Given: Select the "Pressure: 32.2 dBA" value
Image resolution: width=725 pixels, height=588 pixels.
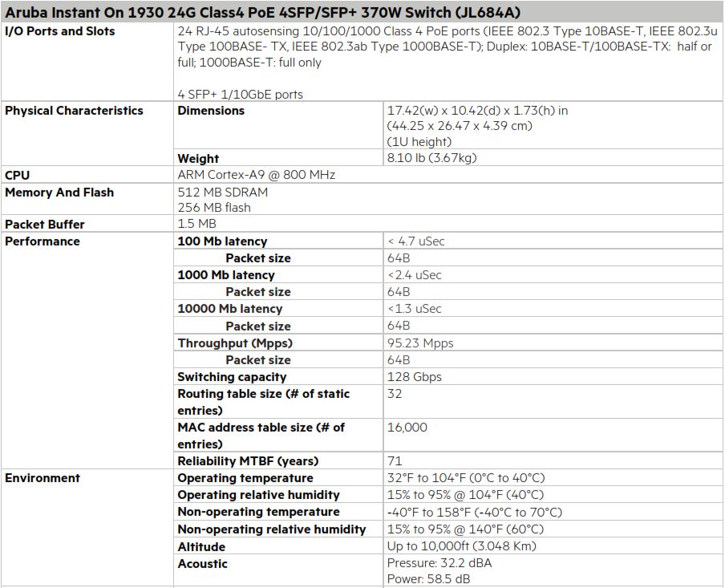Looking at the screenshot, I should [x=439, y=563].
